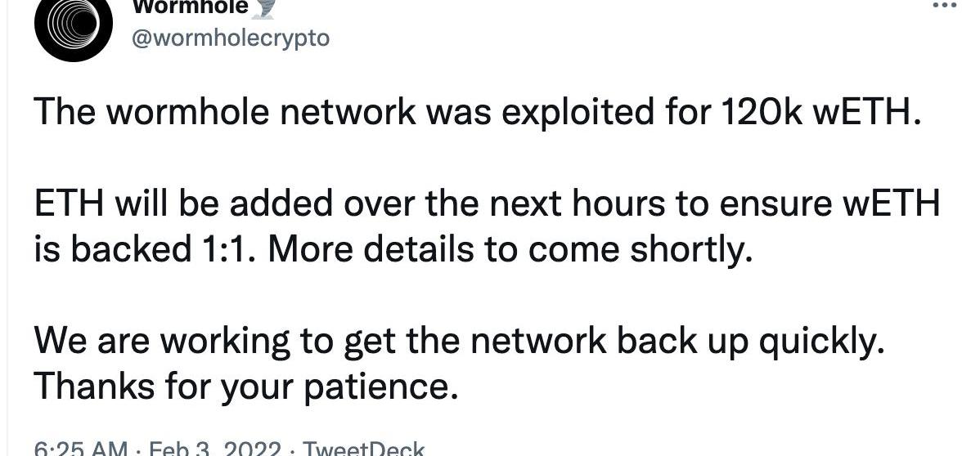Click the sentence about the exploited wormhole network
This screenshot has width=980, height=456.
pyautogui.click(x=478, y=113)
